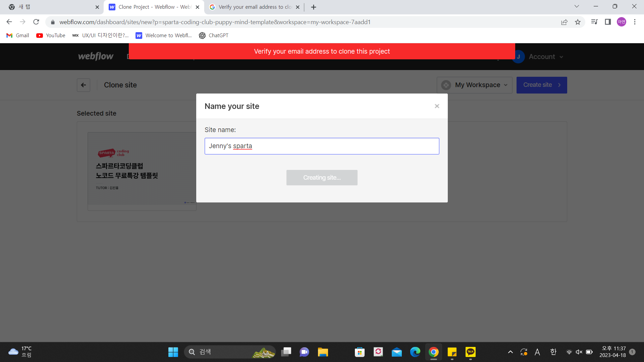Bookmark this page with star icon
Viewport: 644px width, 362px height.
(x=578, y=22)
